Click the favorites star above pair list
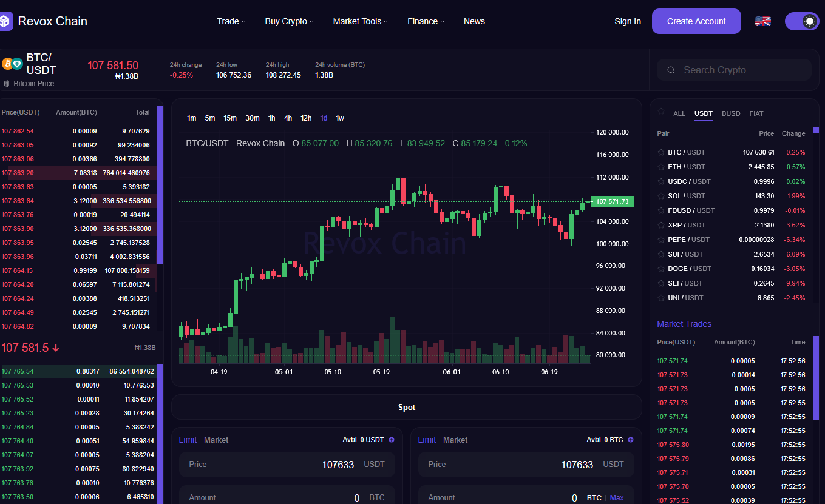 tap(660, 113)
